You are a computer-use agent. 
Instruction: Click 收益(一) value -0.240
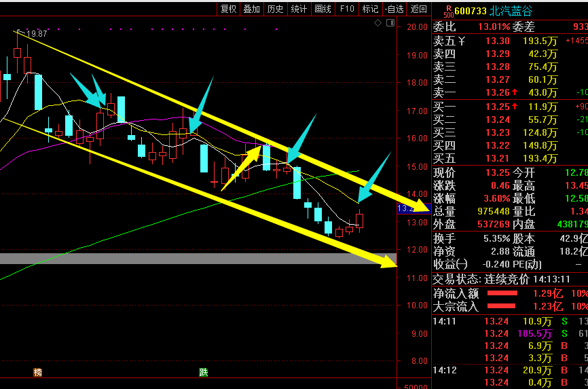496,265
